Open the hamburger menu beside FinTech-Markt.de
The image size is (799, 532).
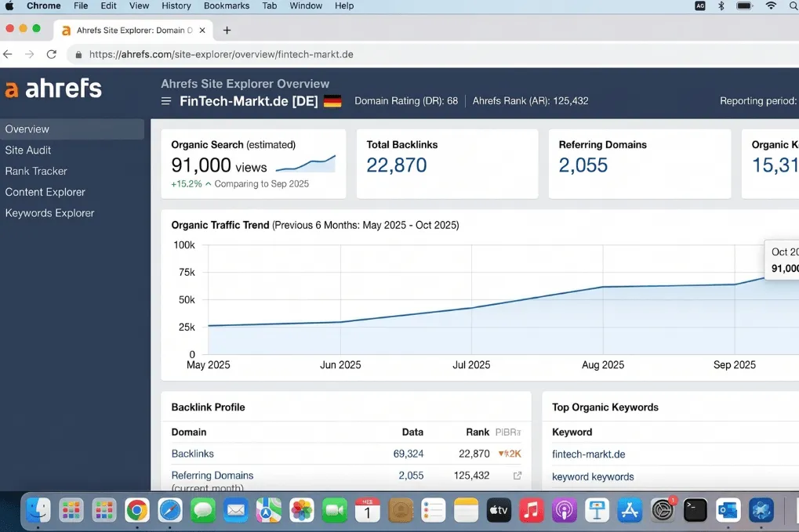[x=166, y=101]
